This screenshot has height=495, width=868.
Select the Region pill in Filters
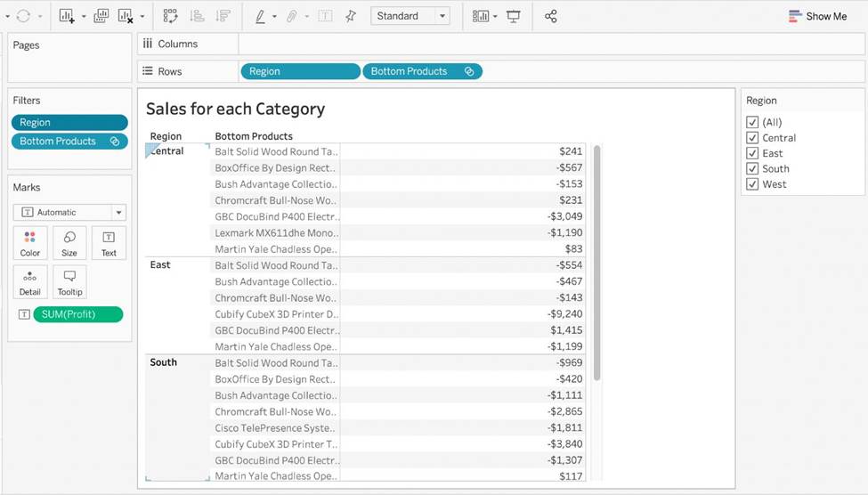tap(69, 123)
